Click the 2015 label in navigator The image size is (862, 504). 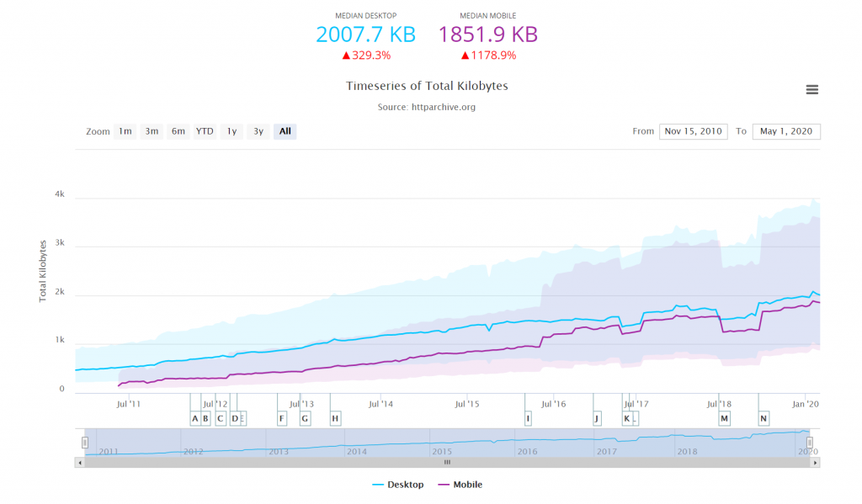[442, 452]
